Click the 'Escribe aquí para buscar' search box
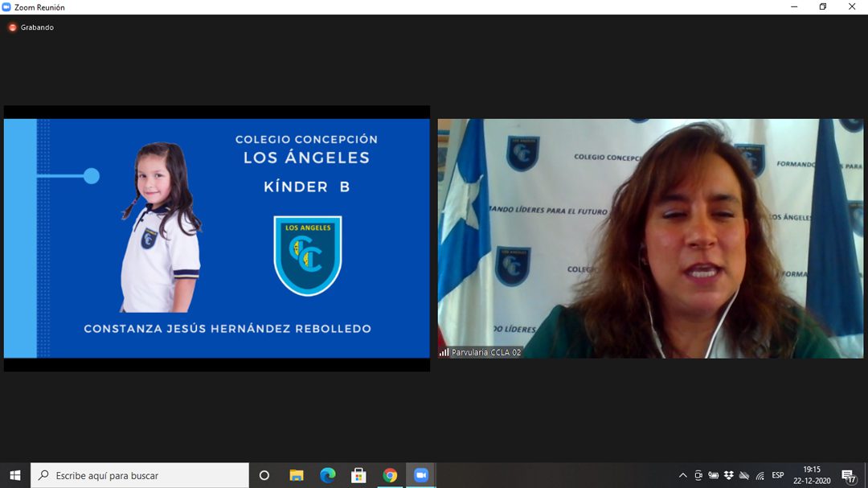Viewport: 868px width, 488px height. coord(141,475)
